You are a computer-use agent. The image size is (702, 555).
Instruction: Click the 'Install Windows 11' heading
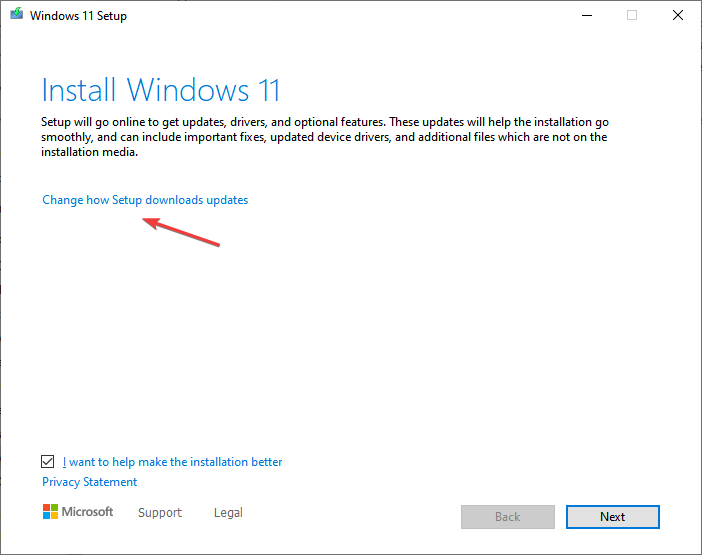point(161,90)
